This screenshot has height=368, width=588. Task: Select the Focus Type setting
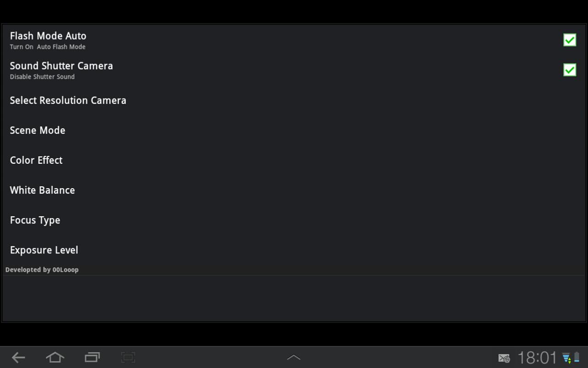(294, 220)
